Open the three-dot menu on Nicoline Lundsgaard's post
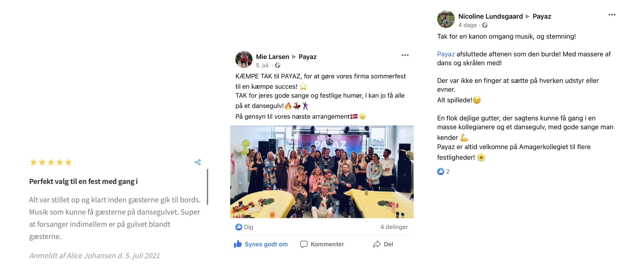644x273 pixels. [x=612, y=15]
